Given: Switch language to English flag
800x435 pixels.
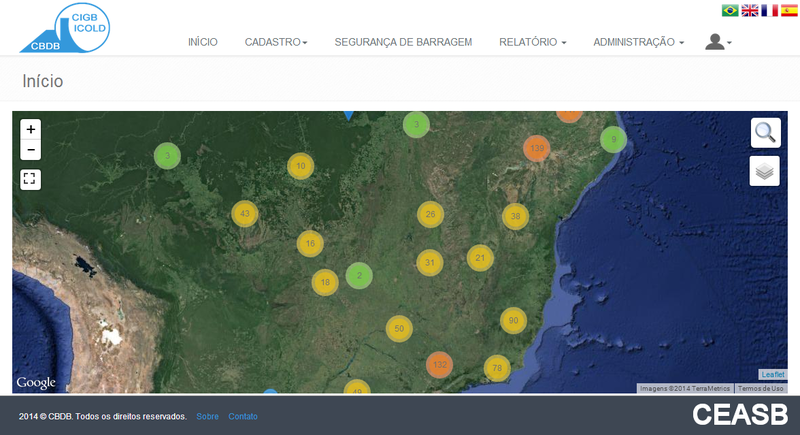Looking at the screenshot, I should coord(750,10).
